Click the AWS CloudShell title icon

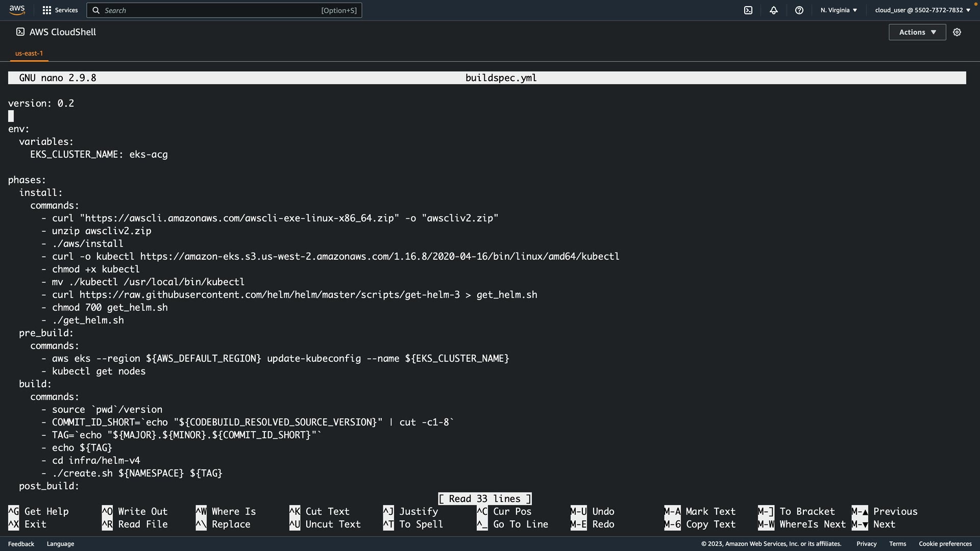20,32
